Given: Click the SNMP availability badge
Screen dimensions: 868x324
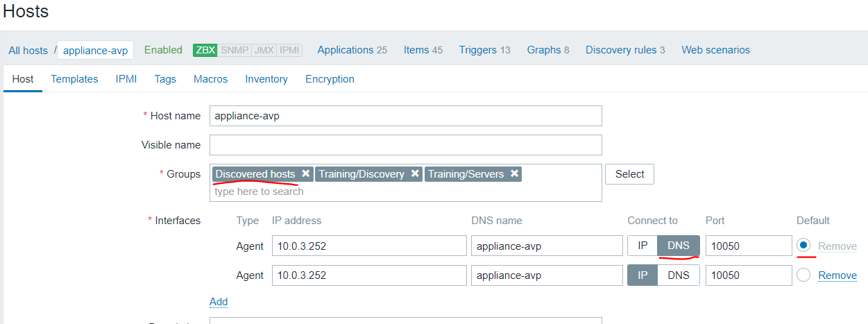Looking at the screenshot, I should pyautogui.click(x=235, y=50).
